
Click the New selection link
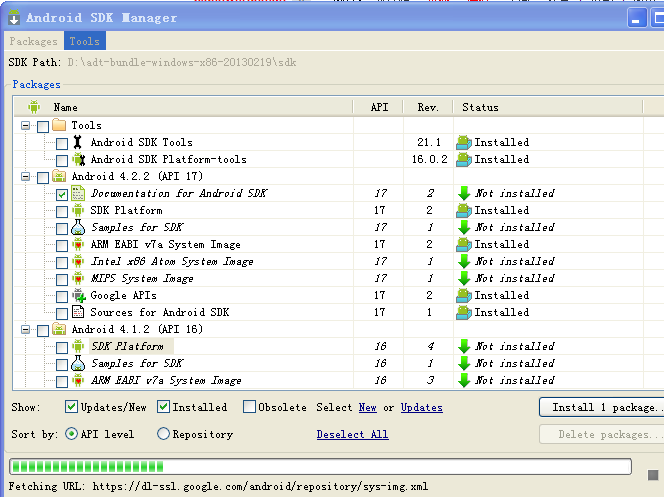[368, 407]
